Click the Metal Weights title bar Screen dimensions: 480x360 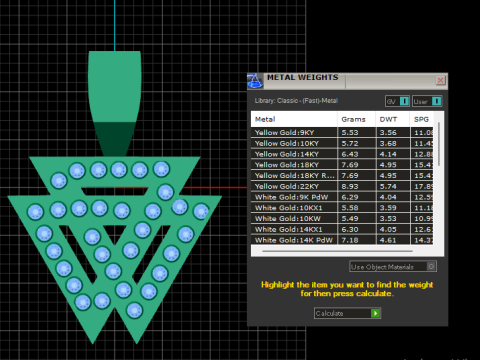coord(348,81)
